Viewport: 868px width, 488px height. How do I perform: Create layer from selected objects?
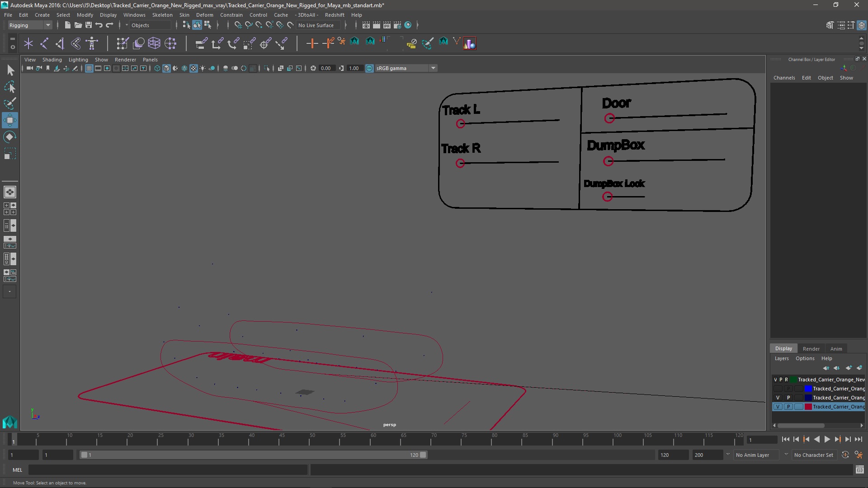coord(859,368)
